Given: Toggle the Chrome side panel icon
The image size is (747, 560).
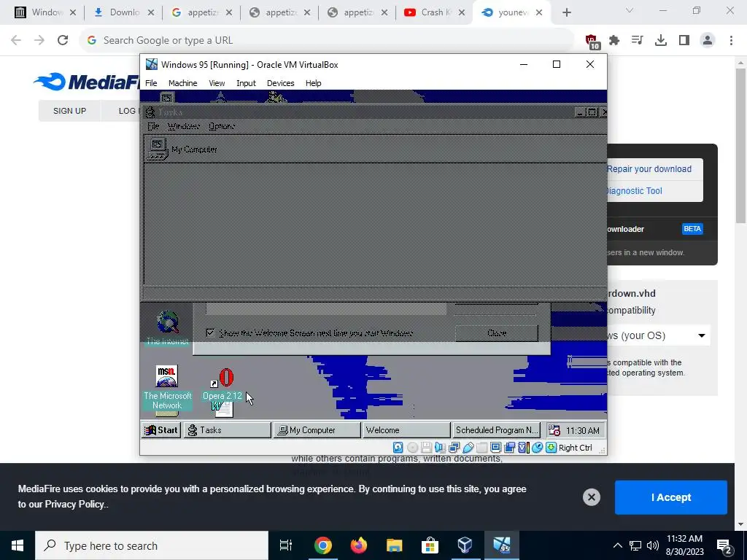Looking at the screenshot, I should click(x=684, y=41).
